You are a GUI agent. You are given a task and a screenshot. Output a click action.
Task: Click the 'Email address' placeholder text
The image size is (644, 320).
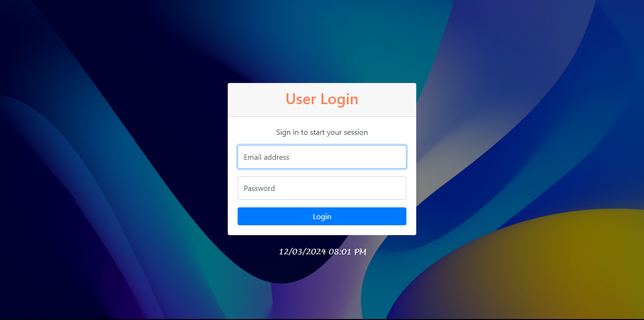(266, 157)
